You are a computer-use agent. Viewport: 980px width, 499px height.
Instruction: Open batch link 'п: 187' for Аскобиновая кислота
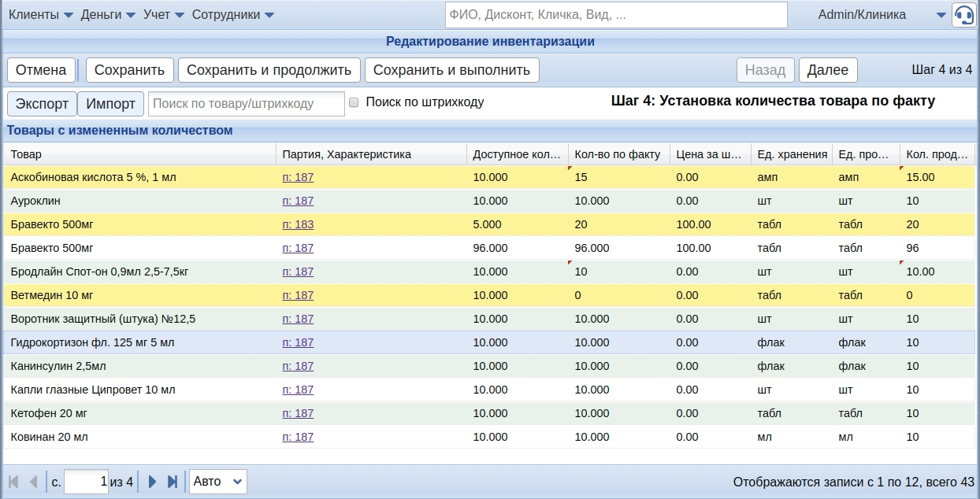coord(298,177)
